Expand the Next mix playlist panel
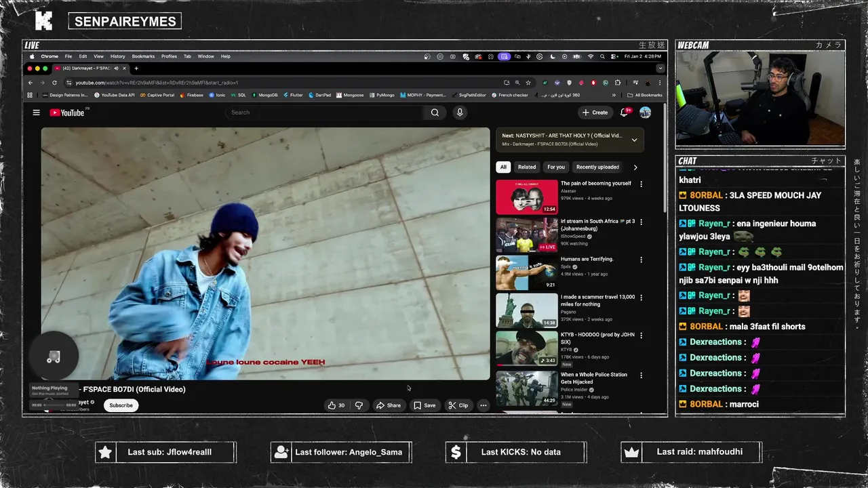Screen dimensions: 868x488 [x=634, y=140]
